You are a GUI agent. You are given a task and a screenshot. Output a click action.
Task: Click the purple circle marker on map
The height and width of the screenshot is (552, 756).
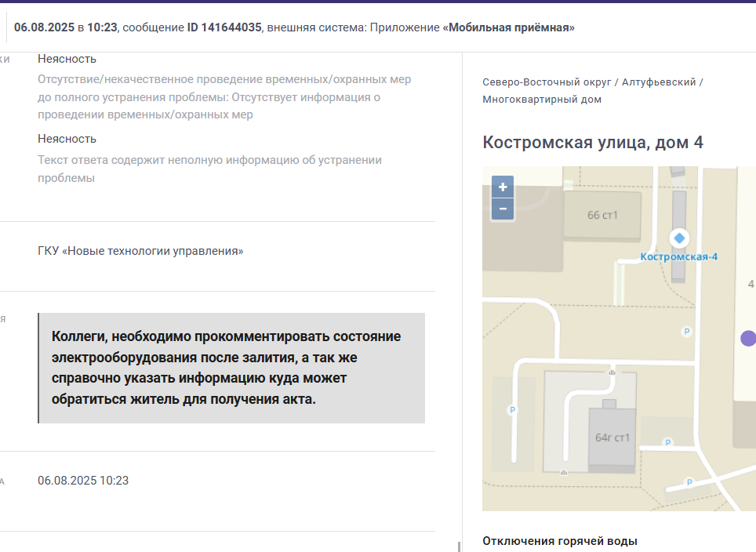tap(748, 339)
